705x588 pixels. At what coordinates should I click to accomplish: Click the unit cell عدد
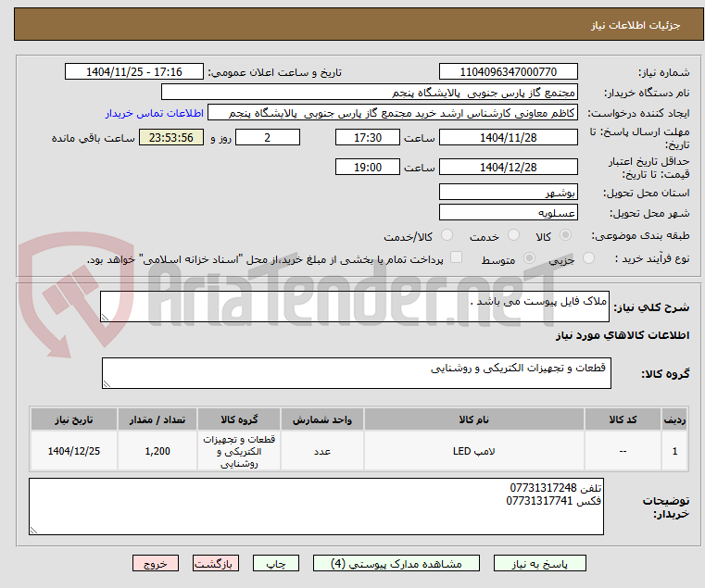pyautogui.click(x=321, y=451)
